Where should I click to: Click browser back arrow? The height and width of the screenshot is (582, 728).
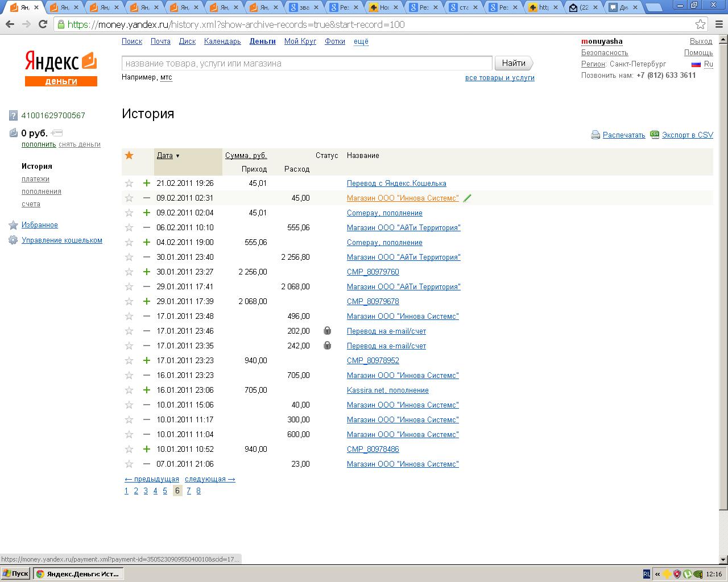10,24
